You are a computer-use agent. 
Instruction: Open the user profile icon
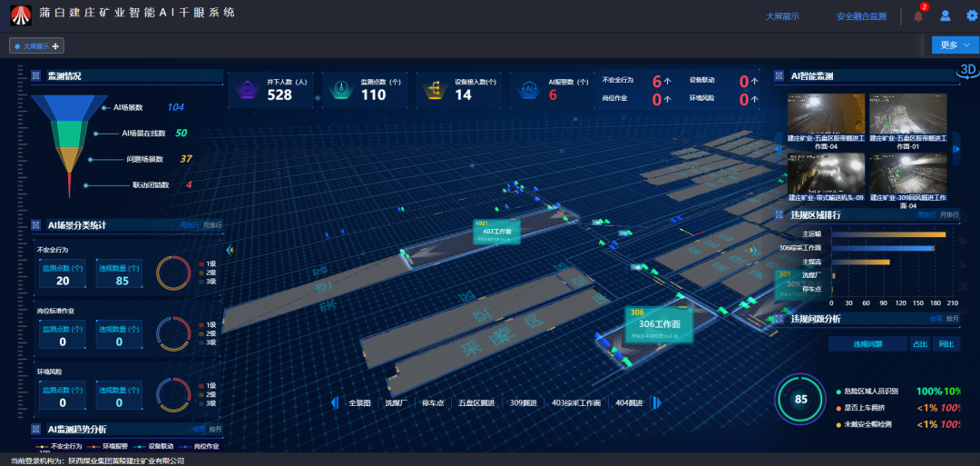pos(945,15)
